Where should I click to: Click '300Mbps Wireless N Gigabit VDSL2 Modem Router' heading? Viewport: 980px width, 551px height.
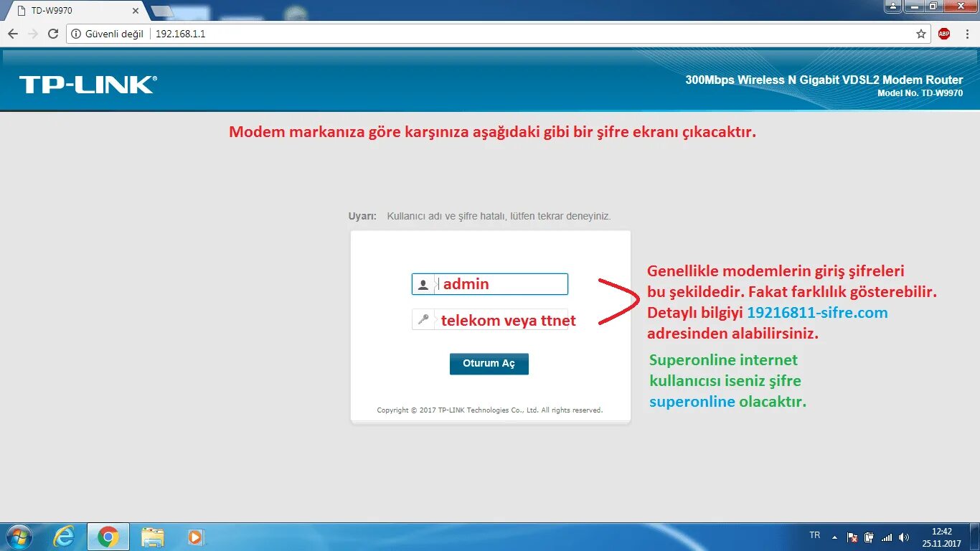[824, 80]
